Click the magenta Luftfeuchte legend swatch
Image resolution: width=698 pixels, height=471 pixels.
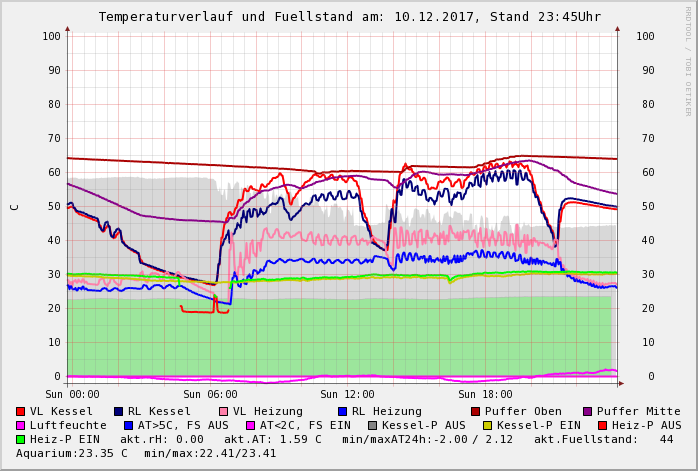(21, 425)
